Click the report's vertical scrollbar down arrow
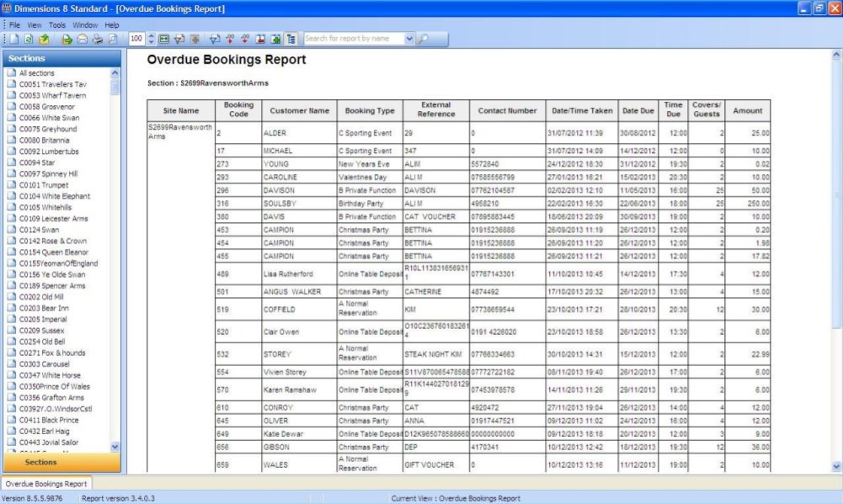 (836, 465)
